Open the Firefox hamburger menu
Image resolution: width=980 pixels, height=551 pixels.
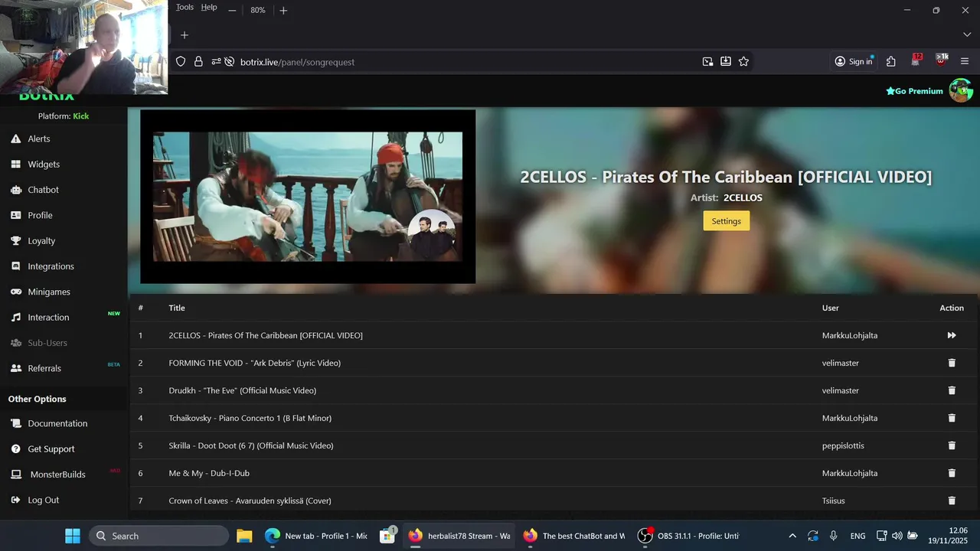point(965,61)
